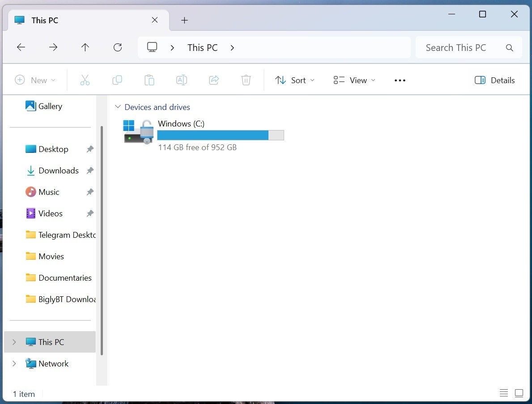Open the See more ellipsis menu
Viewport: 532px width, 404px height.
tap(400, 80)
